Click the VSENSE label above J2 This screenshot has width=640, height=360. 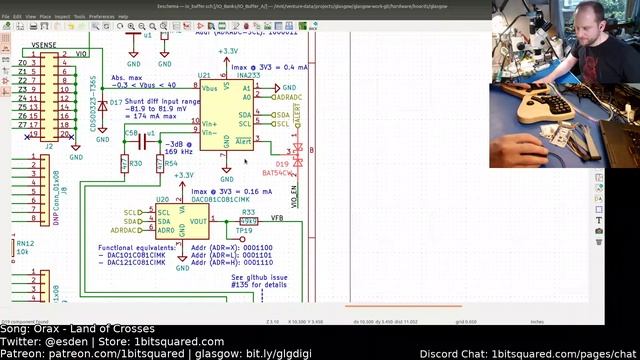pyautogui.click(x=44, y=45)
